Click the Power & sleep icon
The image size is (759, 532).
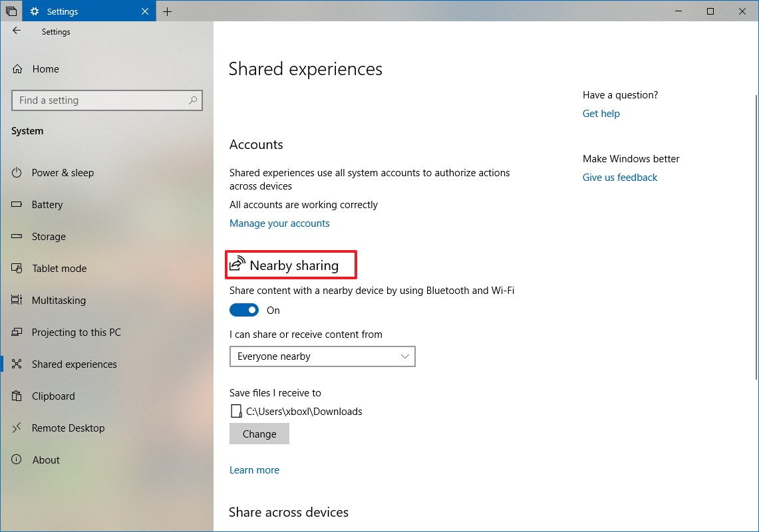pyautogui.click(x=17, y=172)
